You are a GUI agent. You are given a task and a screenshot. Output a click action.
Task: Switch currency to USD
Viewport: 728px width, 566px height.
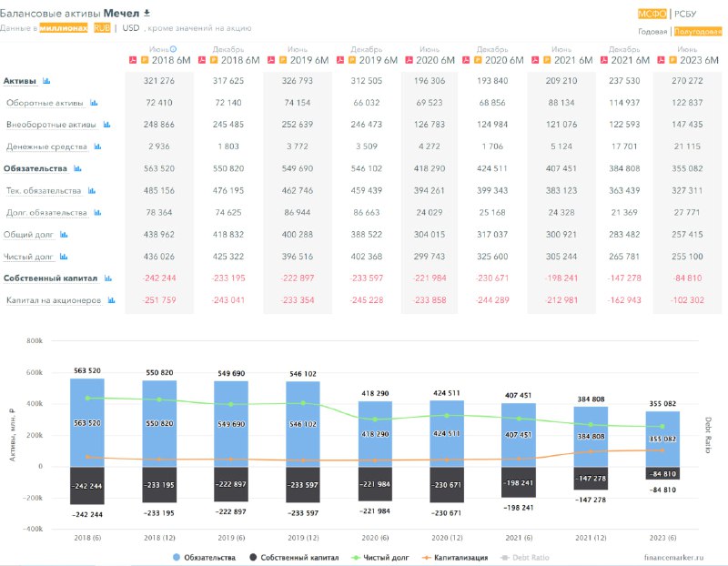pos(131,28)
